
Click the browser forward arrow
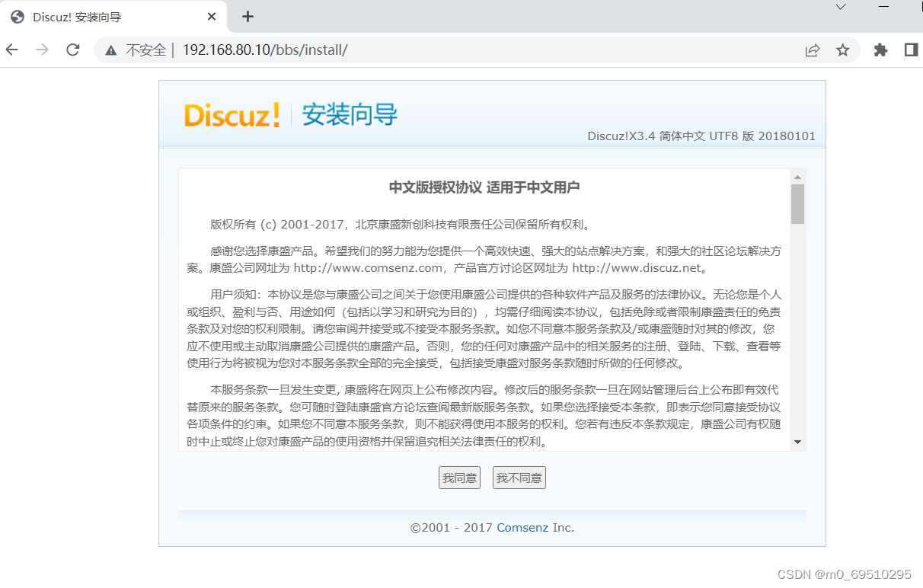pyautogui.click(x=43, y=50)
